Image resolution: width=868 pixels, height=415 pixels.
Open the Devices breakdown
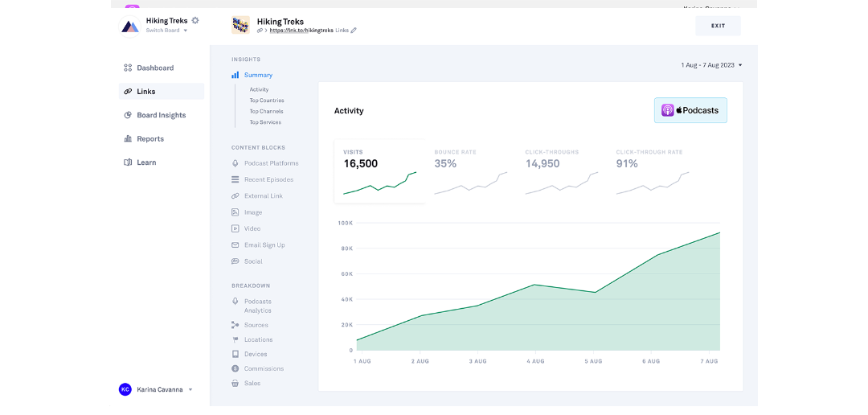[256, 354]
